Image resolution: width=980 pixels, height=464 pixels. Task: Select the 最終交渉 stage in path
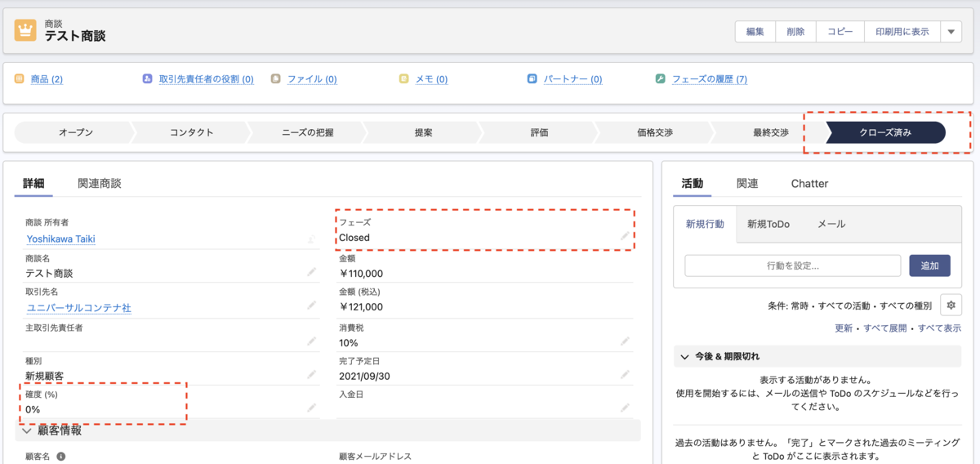tap(771, 132)
